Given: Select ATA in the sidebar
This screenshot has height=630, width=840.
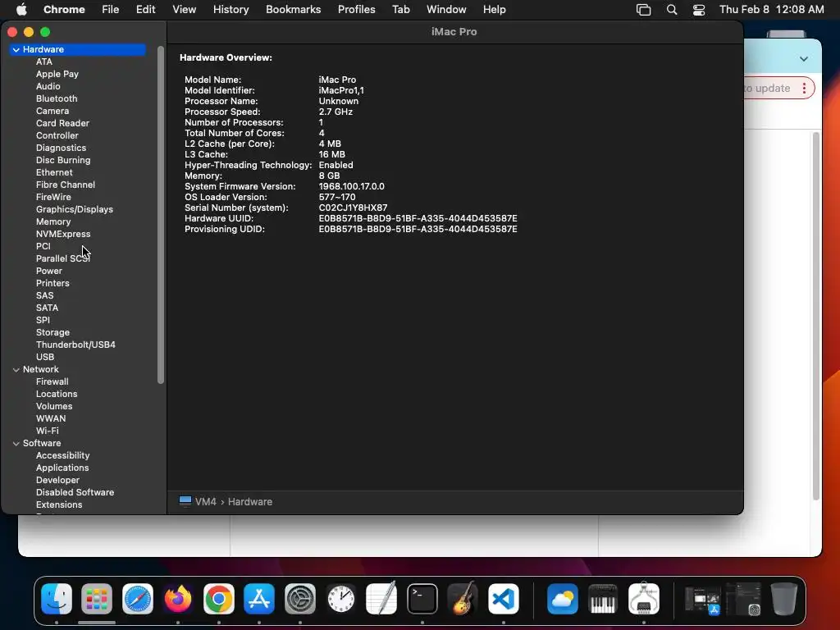Looking at the screenshot, I should pyautogui.click(x=44, y=62).
